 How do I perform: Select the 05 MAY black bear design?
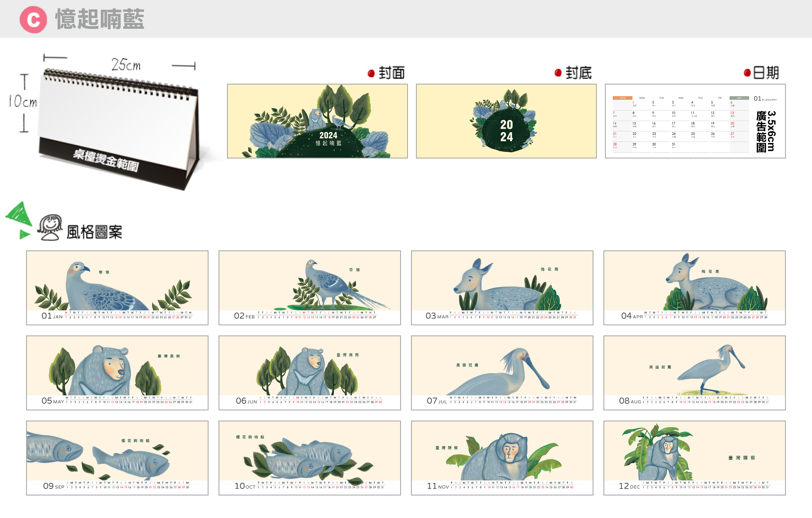coord(117,373)
